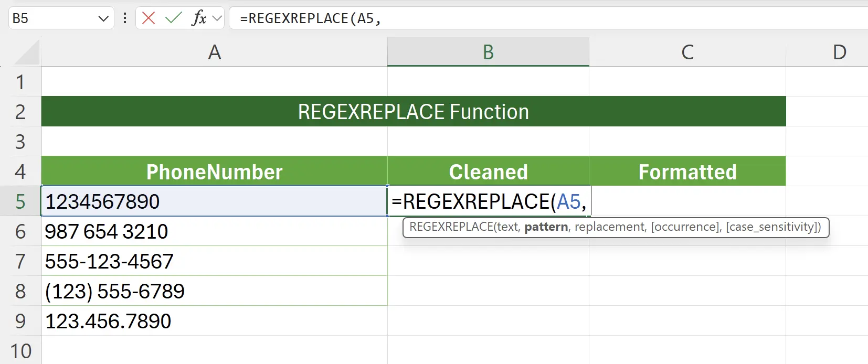Click the pattern argument in tooltip
This screenshot has height=364, width=868.
point(546,227)
